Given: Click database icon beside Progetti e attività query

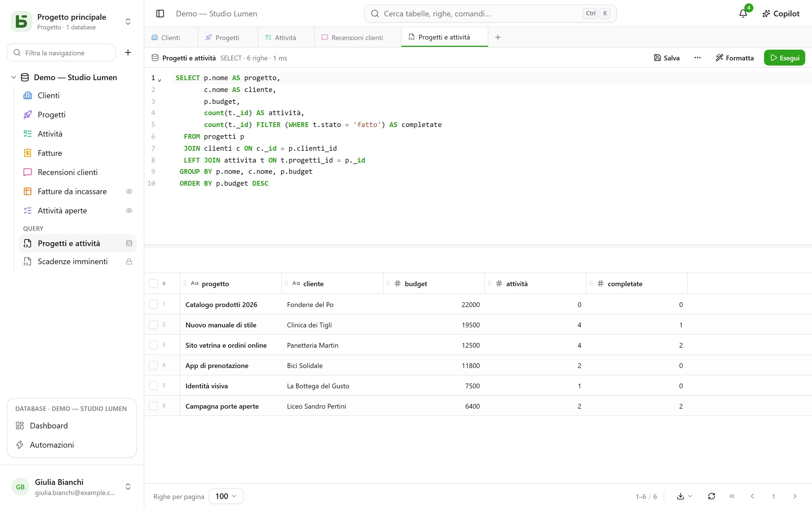Looking at the screenshot, I should pyautogui.click(x=129, y=243).
